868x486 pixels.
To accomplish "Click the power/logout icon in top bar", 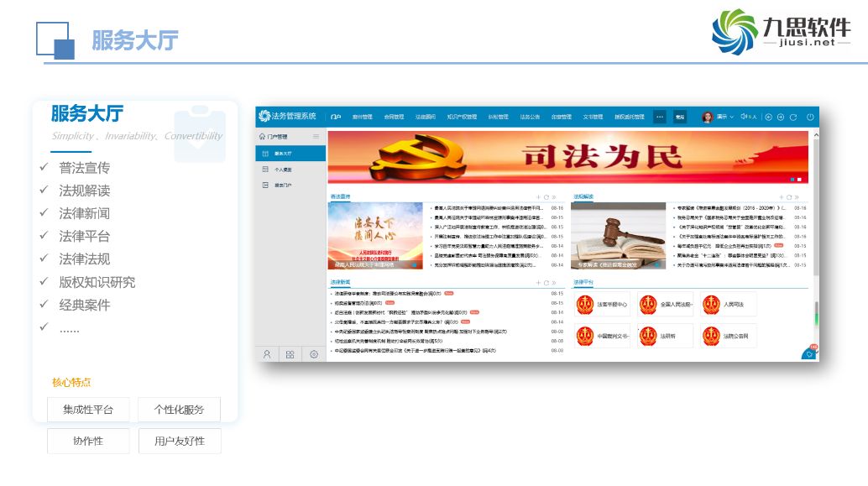I will click(x=810, y=117).
